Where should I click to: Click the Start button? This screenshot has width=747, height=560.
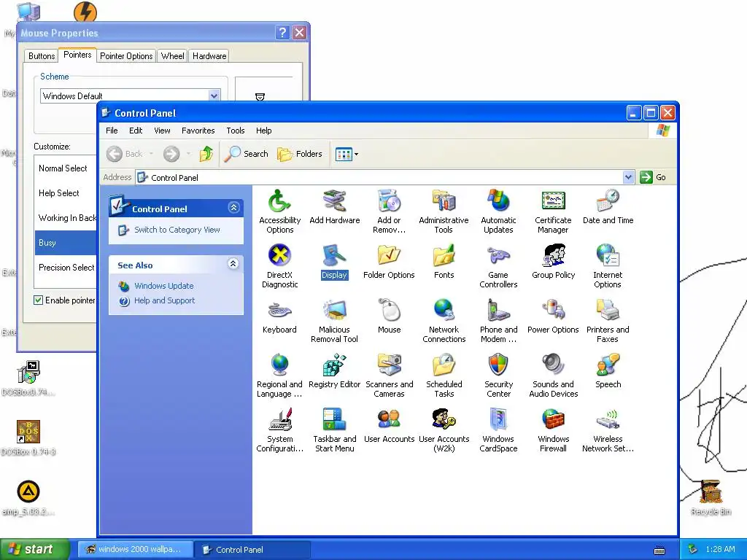coord(34,549)
